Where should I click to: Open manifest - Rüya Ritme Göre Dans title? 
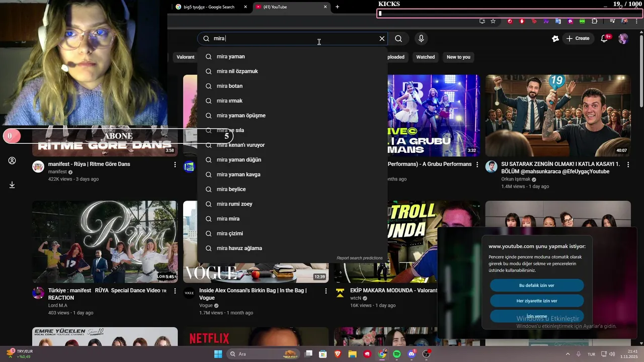pos(89,164)
